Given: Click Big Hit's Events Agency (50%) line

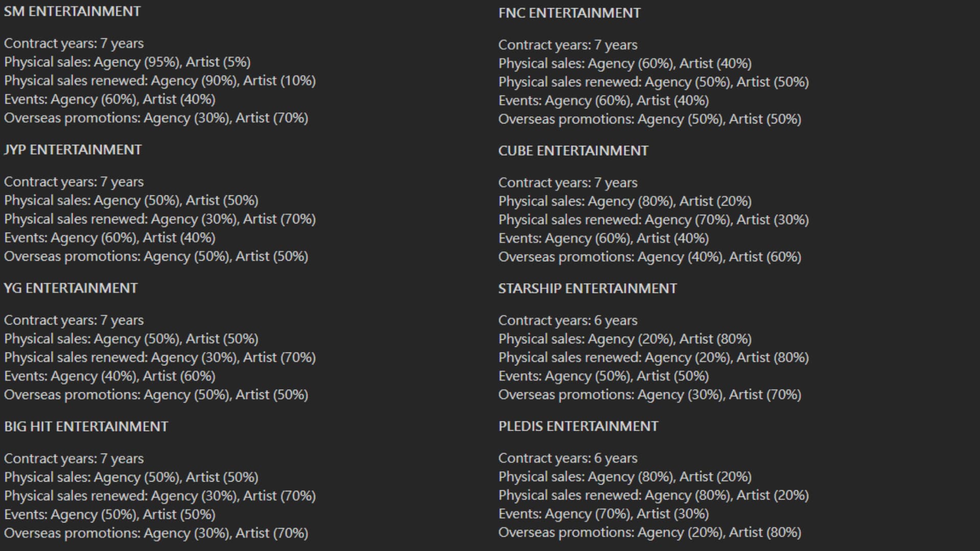Looking at the screenshot, I should 110,514.
